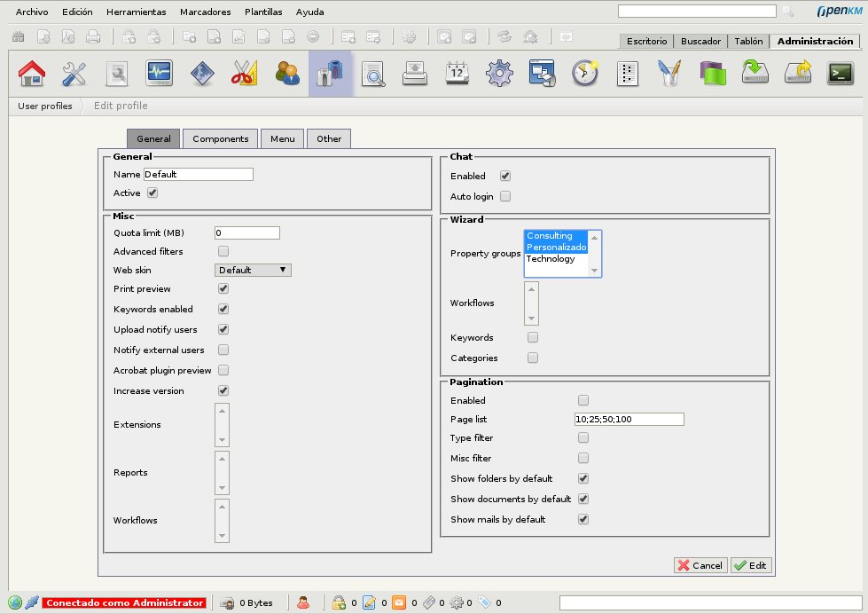
Task: Click the activity monitor screen icon
Action: [x=159, y=74]
